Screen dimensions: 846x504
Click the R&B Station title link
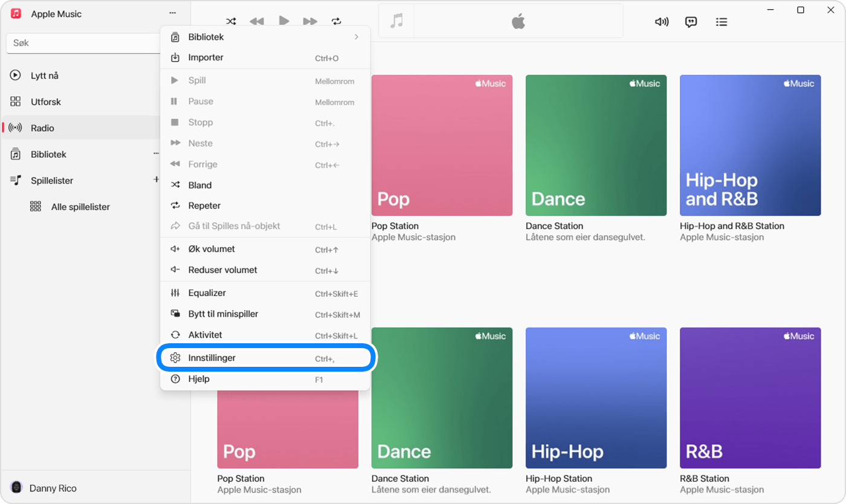tap(705, 479)
